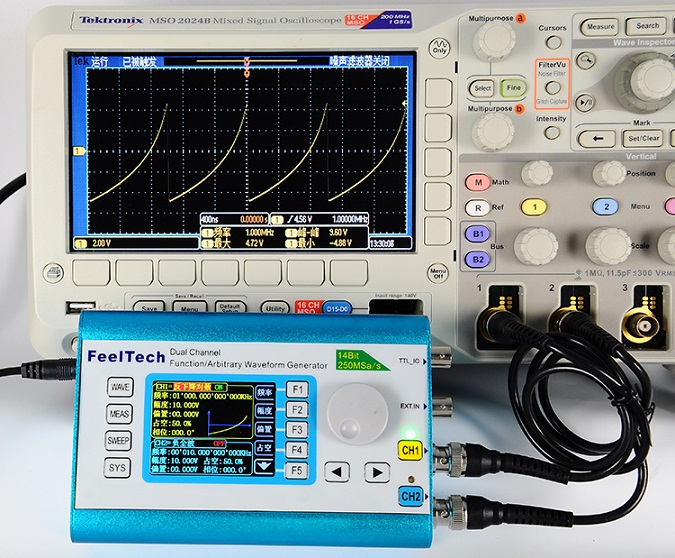The image size is (675, 558).
Task: Tap the Cursors button
Action: [553, 42]
